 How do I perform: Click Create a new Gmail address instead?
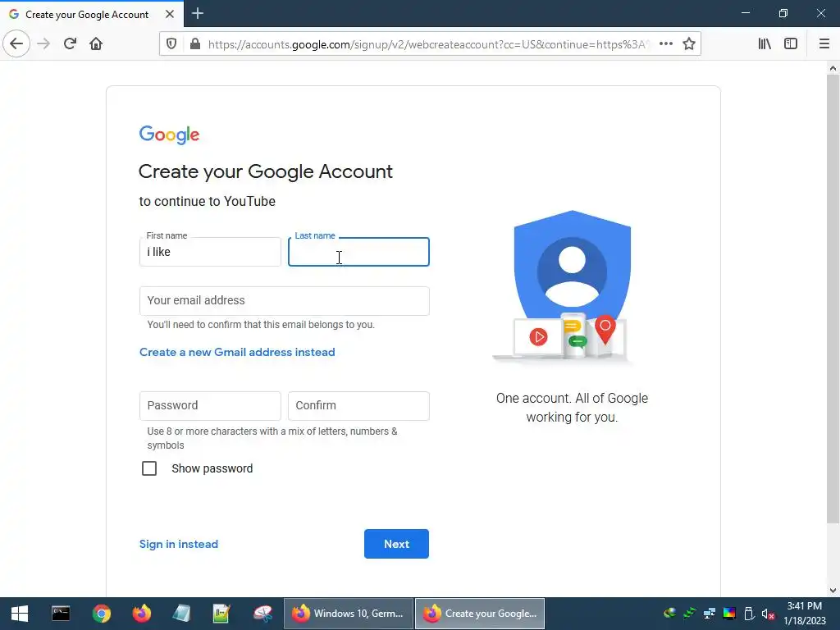pos(237,352)
